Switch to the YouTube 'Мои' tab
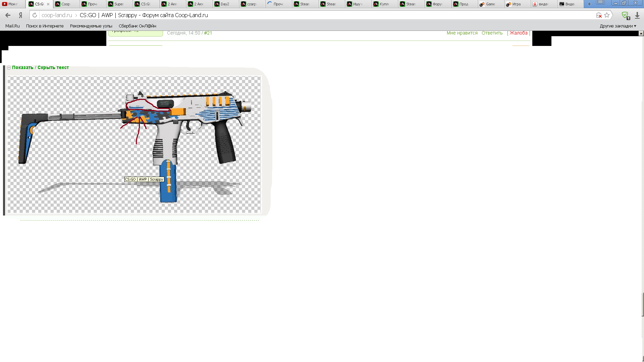The width and height of the screenshot is (644, 362). point(12,4)
